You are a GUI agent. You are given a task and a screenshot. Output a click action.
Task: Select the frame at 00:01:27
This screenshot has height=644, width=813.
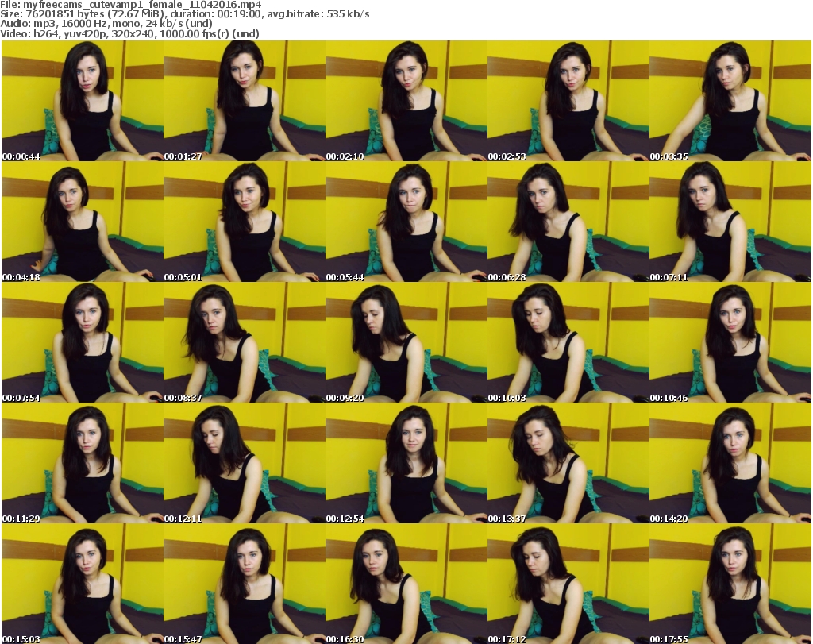tap(244, 102)
